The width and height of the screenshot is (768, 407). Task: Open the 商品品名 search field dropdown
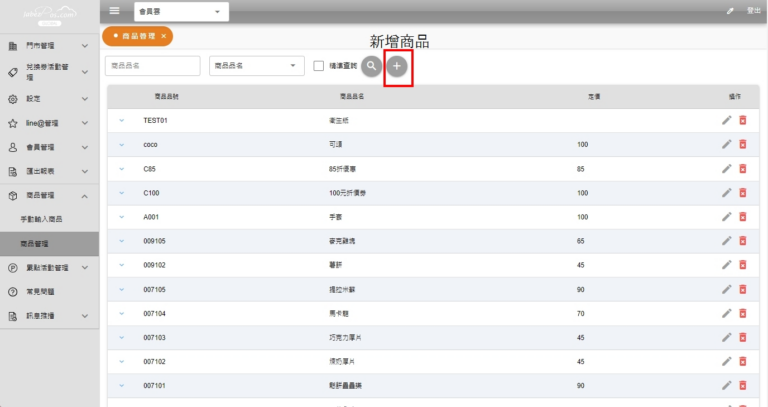256,65
